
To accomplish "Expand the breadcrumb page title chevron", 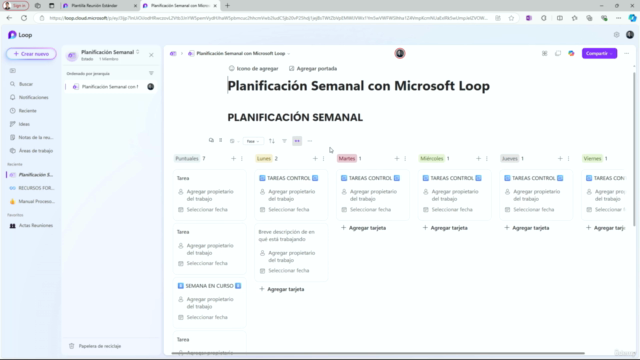I will coord(288,54).
